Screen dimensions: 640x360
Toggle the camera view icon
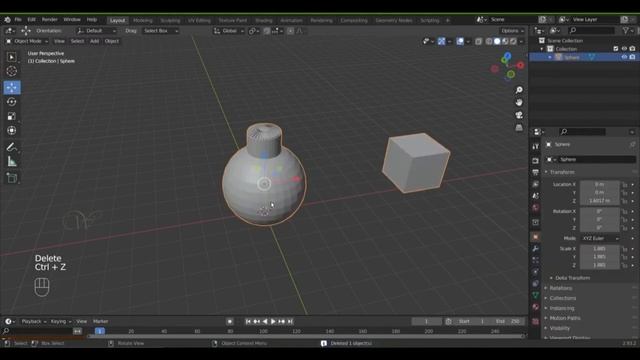point(519,115)
